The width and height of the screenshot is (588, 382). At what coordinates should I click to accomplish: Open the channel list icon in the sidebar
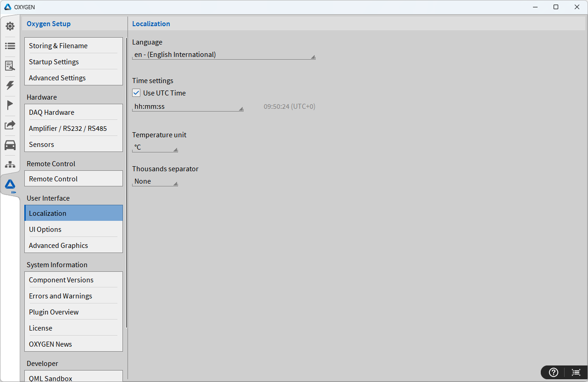10,46
